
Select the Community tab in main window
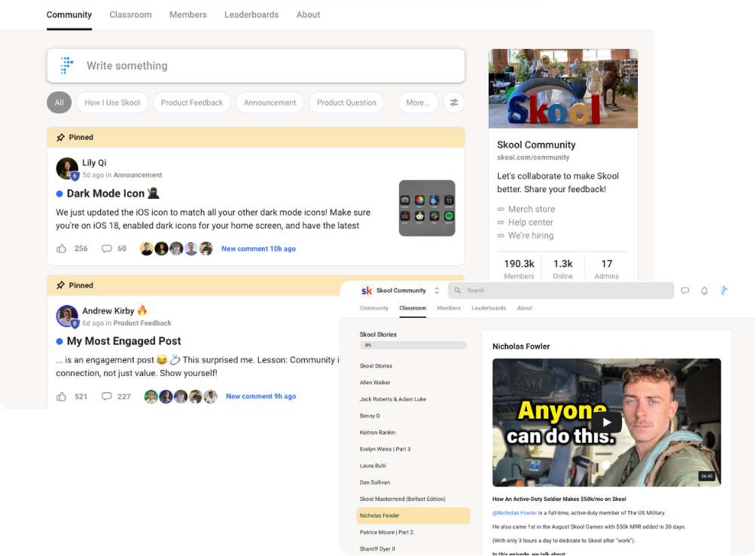pos(69,15)
